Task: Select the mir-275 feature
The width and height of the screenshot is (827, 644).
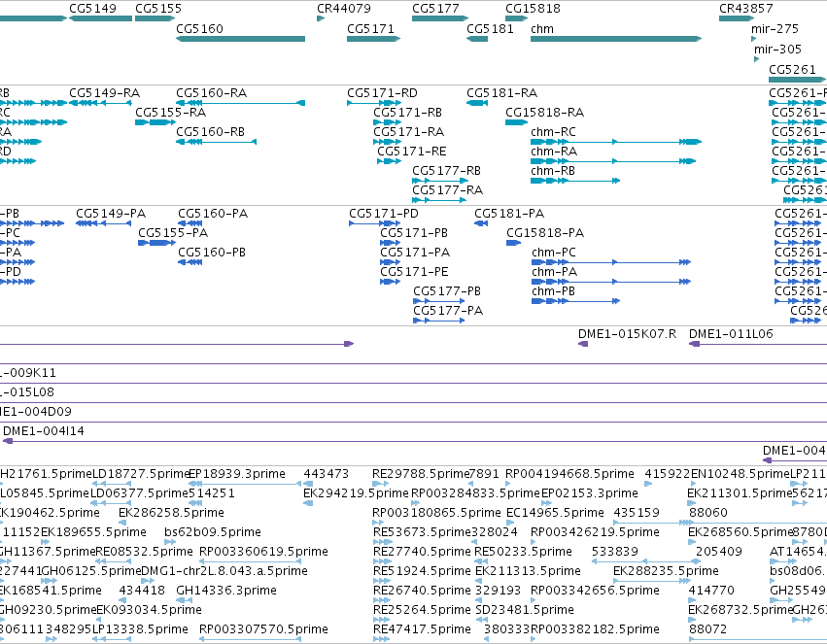Action: tap(754, 39)
